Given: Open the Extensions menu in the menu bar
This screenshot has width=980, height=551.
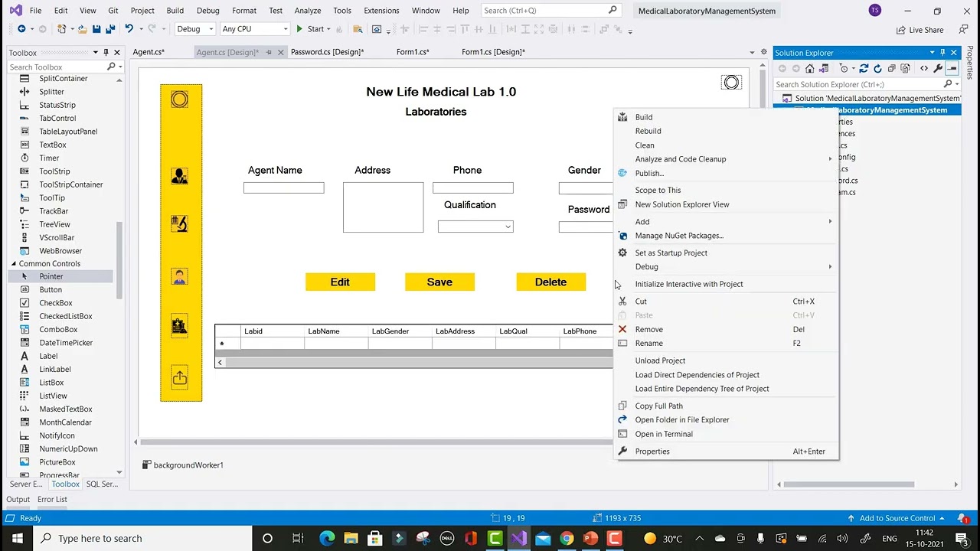Looking at the screenshot, I should pos(381,11).
